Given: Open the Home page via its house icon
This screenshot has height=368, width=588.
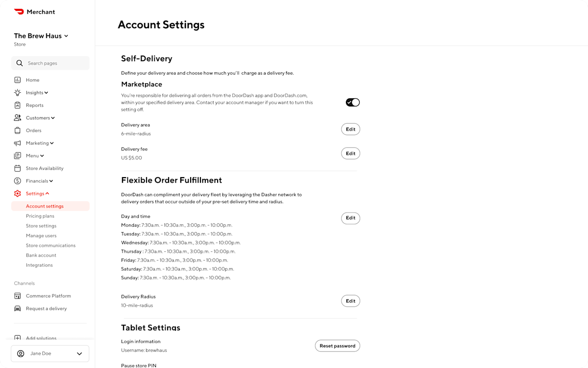Looking at the screenshot, I should click(18, 80).
